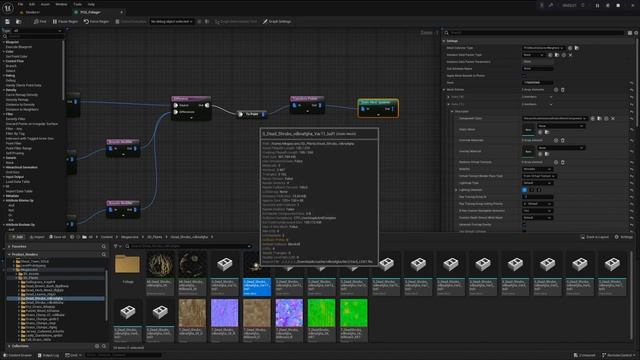Search icon next to Favorites
The width and height of the screenshot is (640, 360).
(x=103, y=247)
